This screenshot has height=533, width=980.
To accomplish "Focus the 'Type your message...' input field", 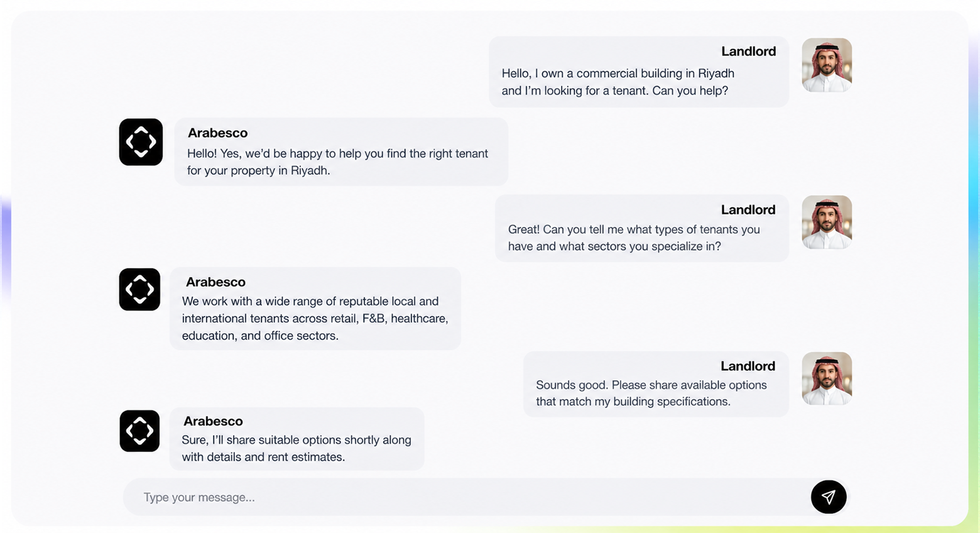I will tap(466, 497).
